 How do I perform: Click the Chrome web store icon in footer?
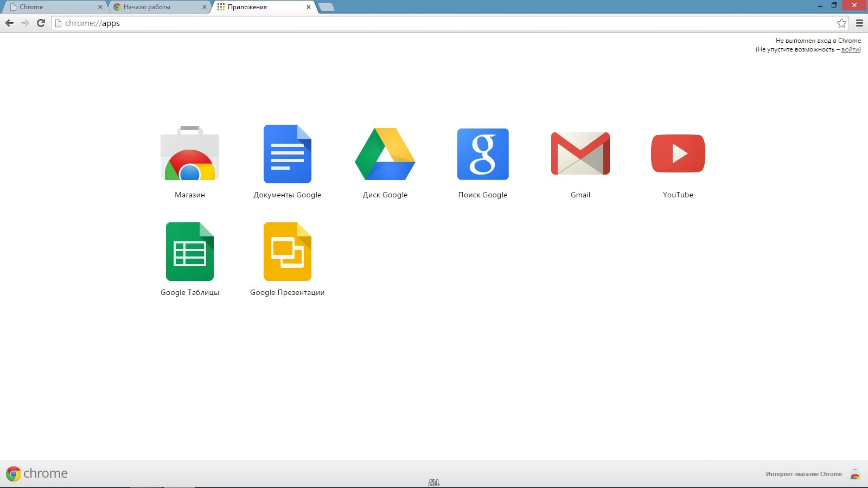[x=855, y=474]
